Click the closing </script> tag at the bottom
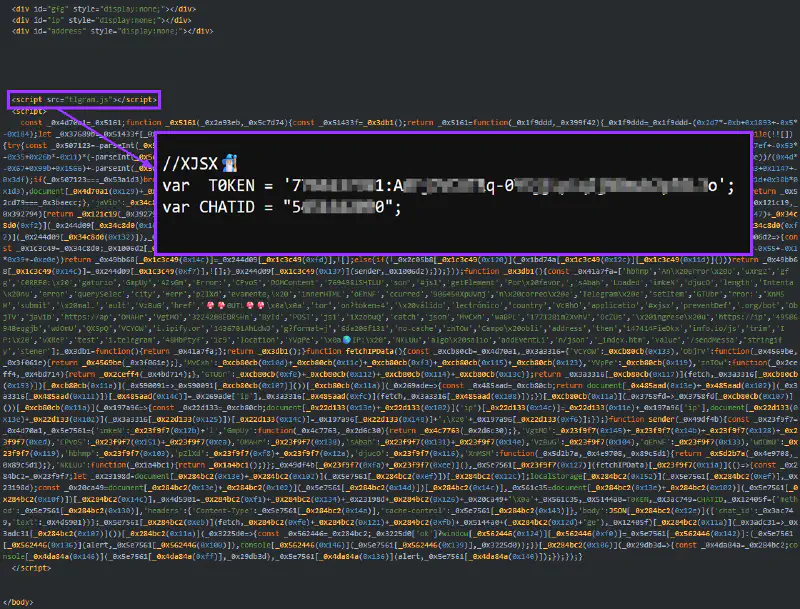 32,566
